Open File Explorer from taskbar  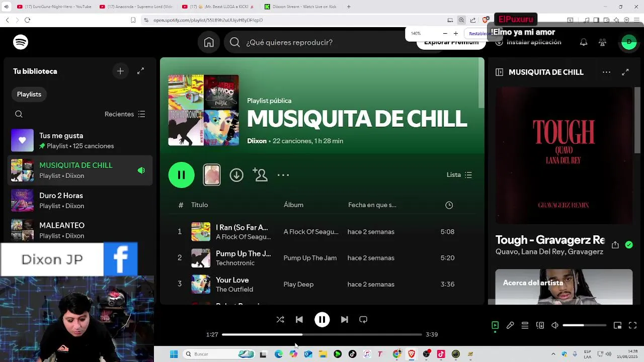tap(323, 354)
